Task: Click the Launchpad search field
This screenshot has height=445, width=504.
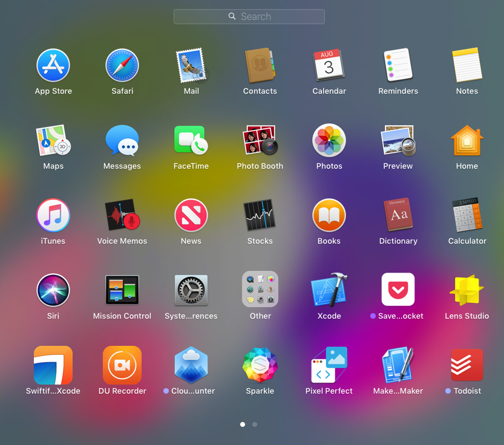Action: [249, 16]
